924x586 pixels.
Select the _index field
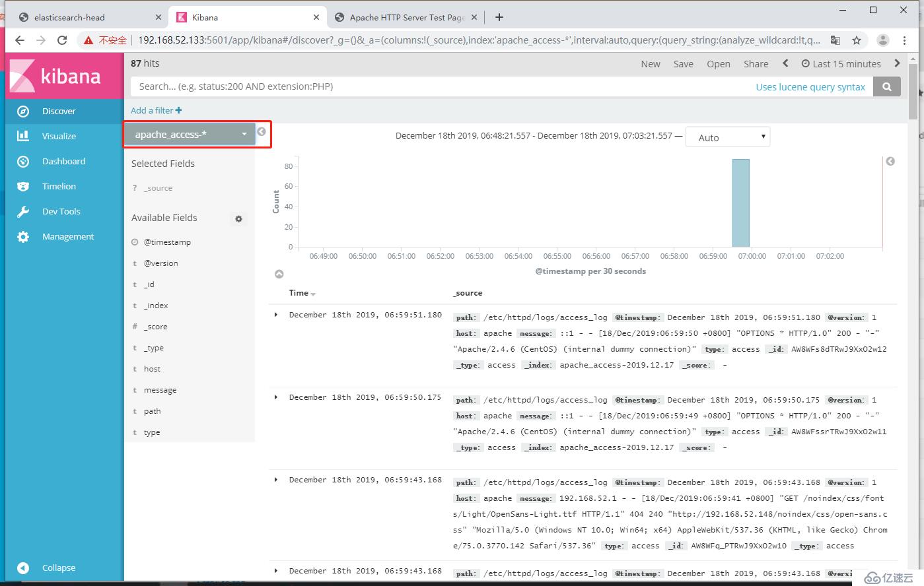(x=156, y=306)
